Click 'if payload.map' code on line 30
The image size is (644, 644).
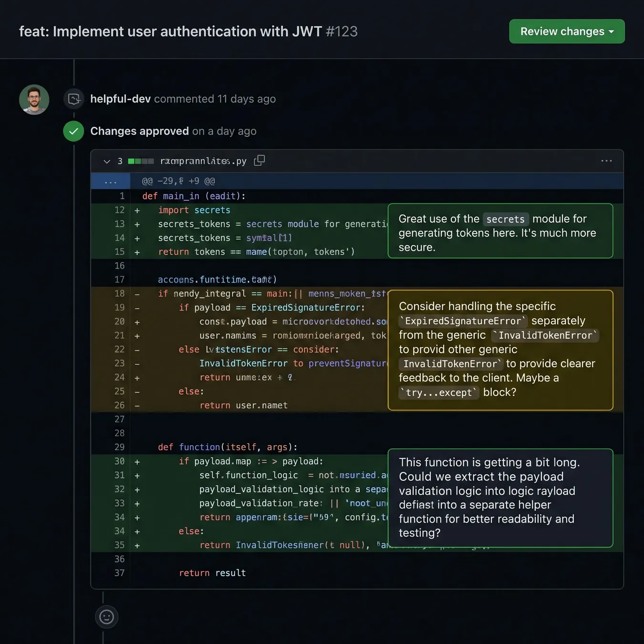(251, 461)
